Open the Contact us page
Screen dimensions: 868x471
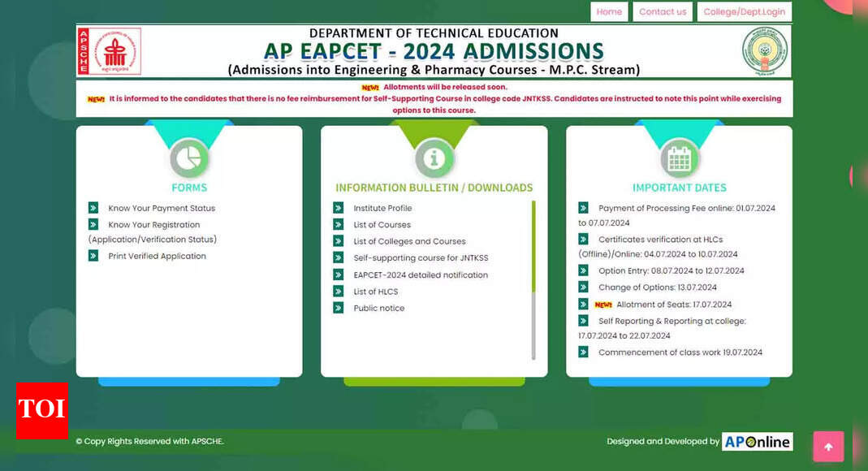pos(662,11)
